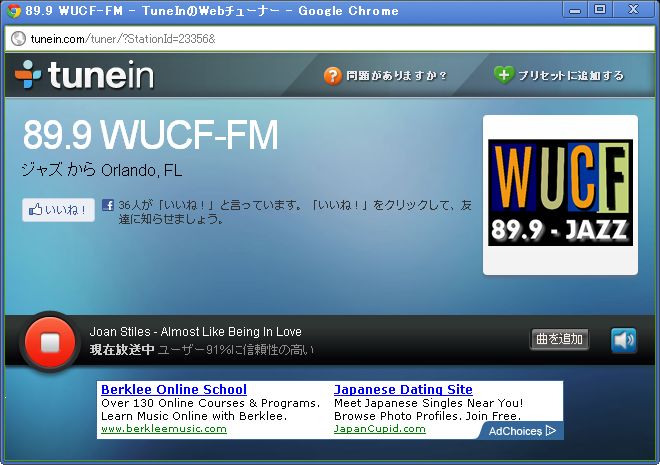Click the Chrome icon in title bar
The image size is (660, 465).
(14, 11)
